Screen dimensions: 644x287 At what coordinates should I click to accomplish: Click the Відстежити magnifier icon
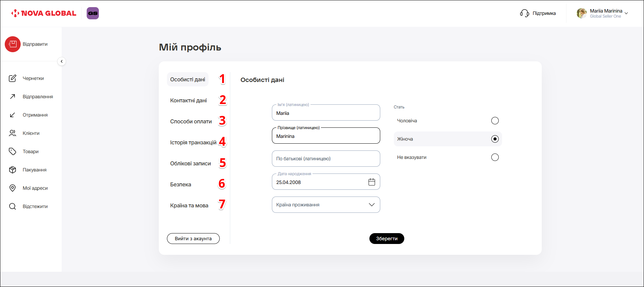tap(13, 206)
